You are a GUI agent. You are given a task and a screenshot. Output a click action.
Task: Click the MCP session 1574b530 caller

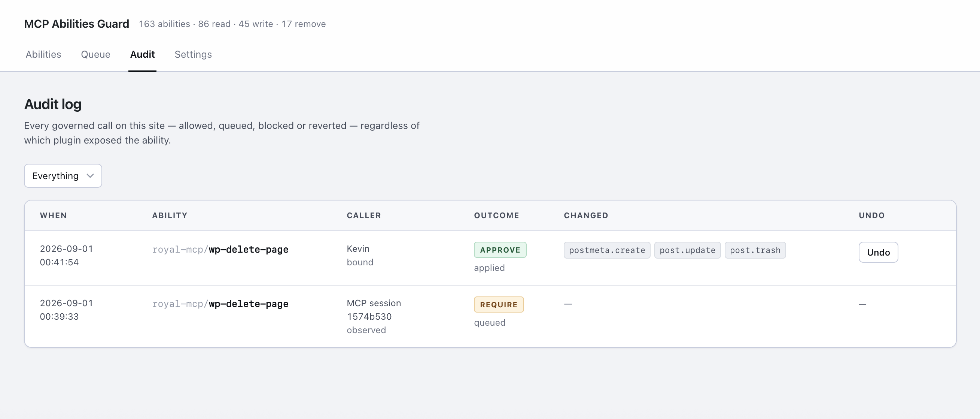(x=374, y=310)
